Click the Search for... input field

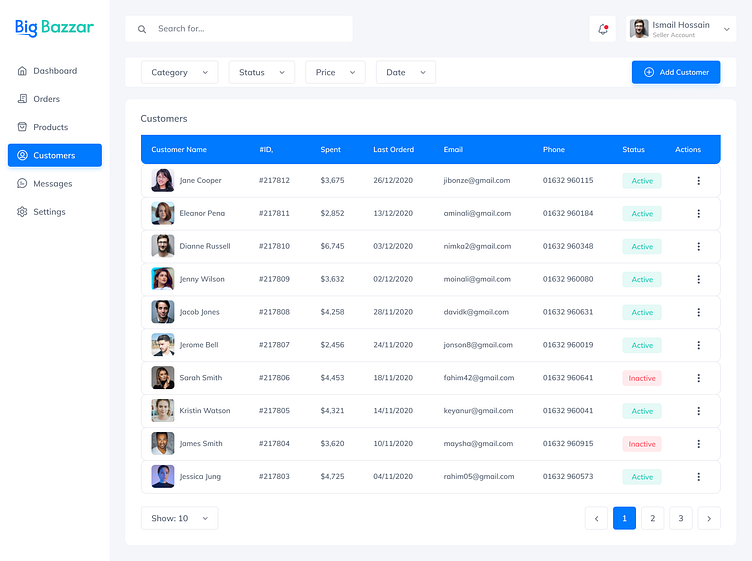[239, 29]
